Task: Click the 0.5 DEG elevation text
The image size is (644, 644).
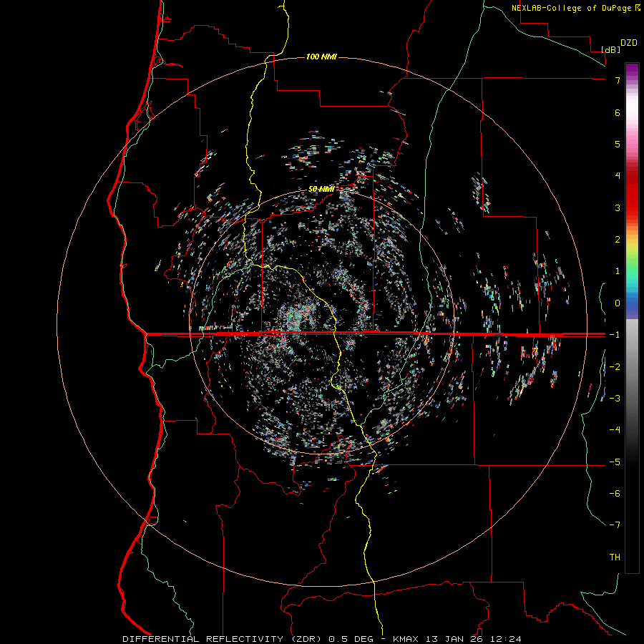Action: [351, 639]
